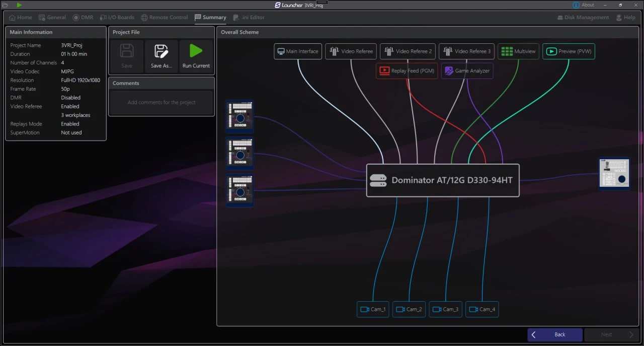The height and width of the screenshot is (346, 644).
Task: Select the Replay Feed (PGM) node
Action: (407, 71)
